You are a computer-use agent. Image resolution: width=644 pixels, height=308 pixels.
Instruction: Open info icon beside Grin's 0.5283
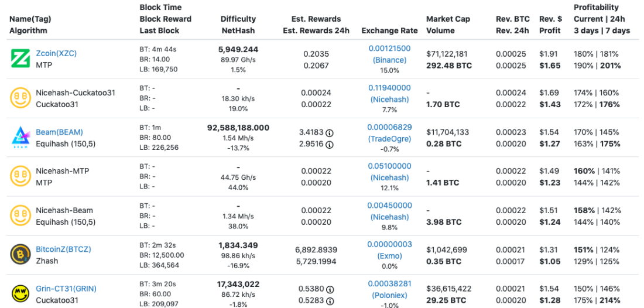(x=330, y=300)
